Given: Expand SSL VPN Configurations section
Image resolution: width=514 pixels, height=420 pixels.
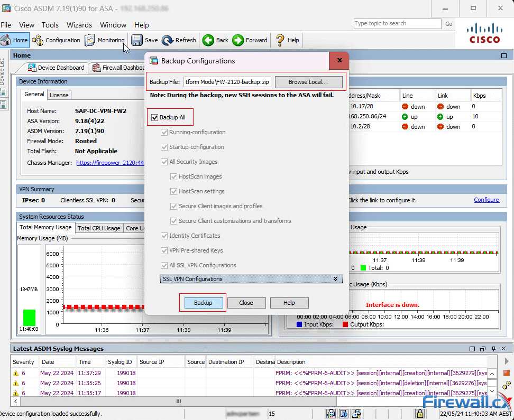Looking at the screenshot, I should point(251,279).
